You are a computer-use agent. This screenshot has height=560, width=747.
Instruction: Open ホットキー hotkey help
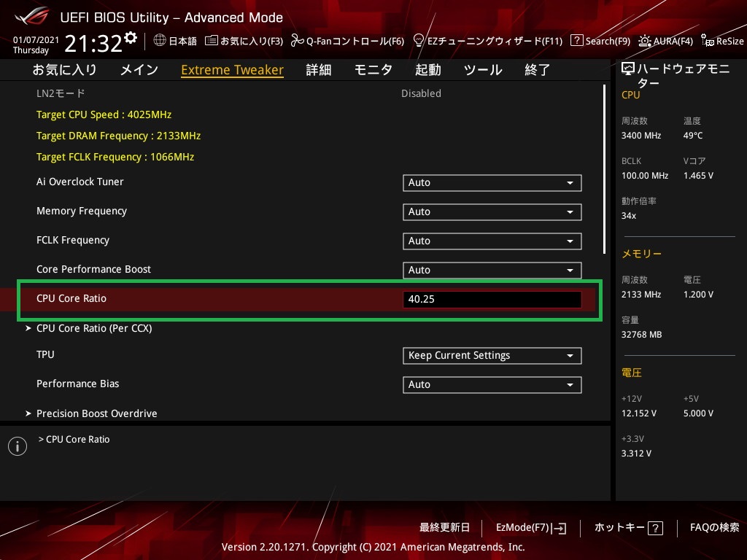click(628, 528)
